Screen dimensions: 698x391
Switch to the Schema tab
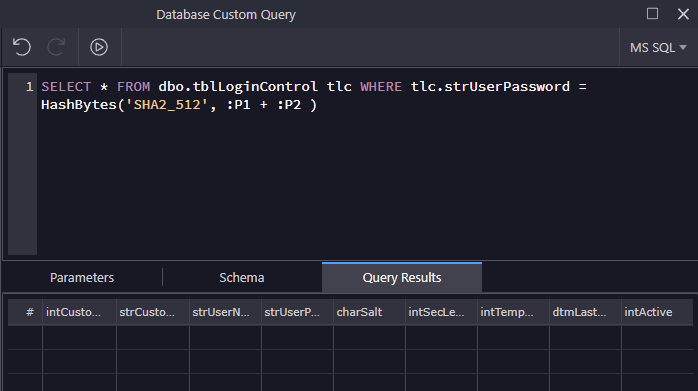point(242,277)
